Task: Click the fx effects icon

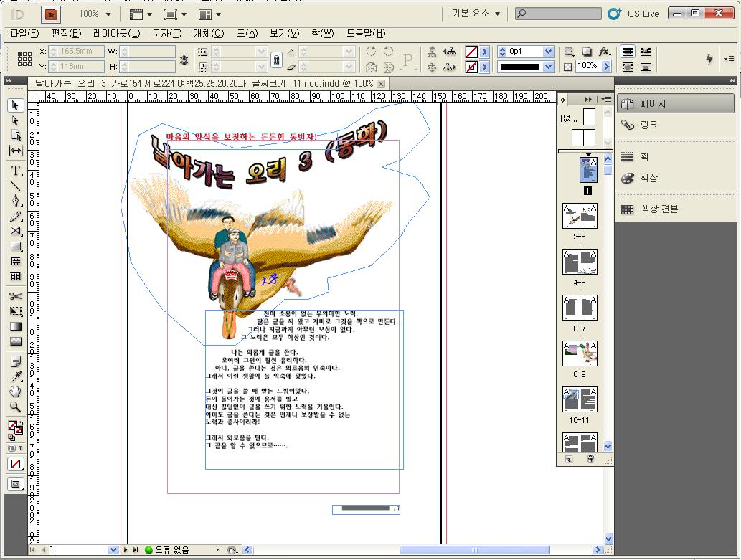Action: pyautogui.click(x=605, y=52)
